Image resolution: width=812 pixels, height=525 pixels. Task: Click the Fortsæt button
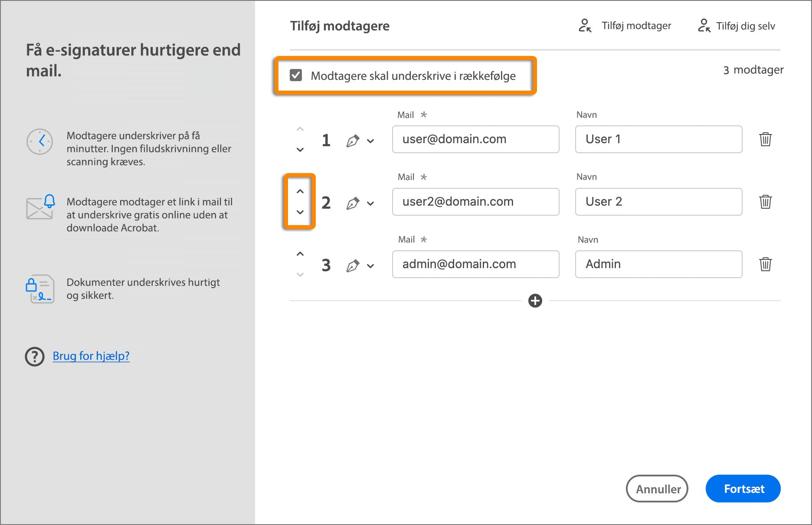coord(743,489)
